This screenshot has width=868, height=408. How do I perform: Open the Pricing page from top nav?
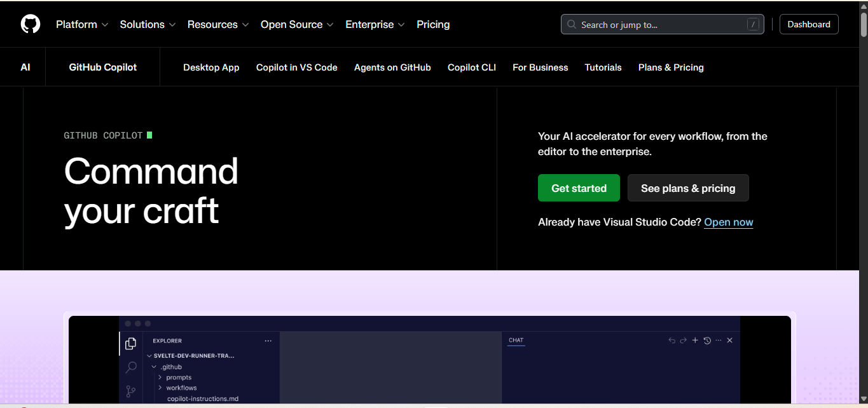pos(433,24)
